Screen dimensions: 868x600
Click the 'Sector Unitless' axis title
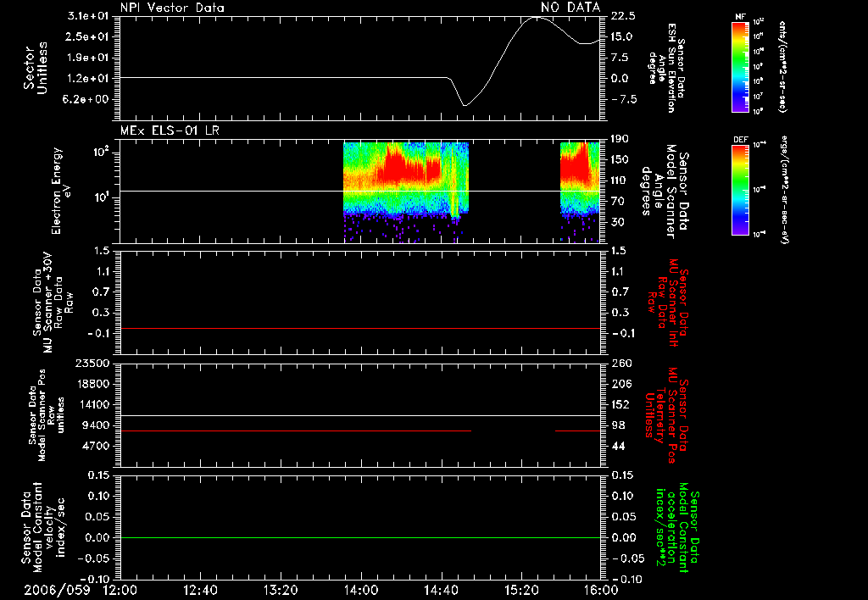[36, 68]
